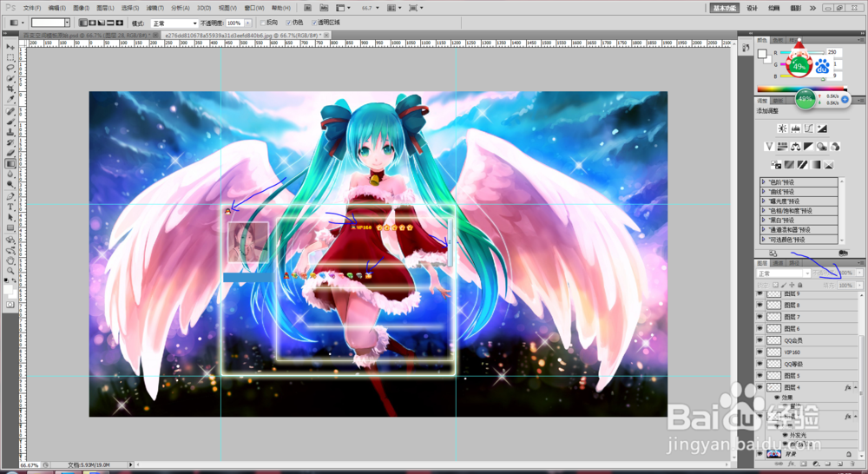Collapse effects of 图层 4 layer
The height and width of the screenshot is (474, 868).
tap(856, 387)
